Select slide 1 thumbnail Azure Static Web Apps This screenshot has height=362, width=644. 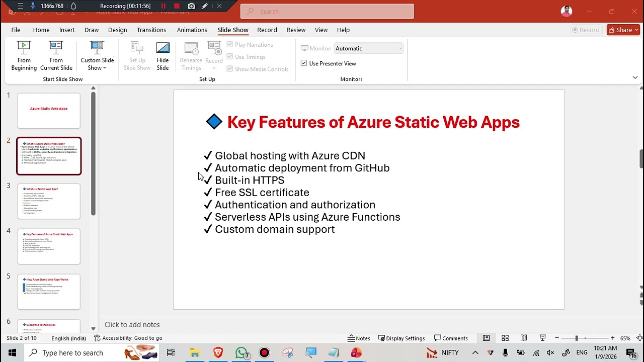[x=49, y=111]
